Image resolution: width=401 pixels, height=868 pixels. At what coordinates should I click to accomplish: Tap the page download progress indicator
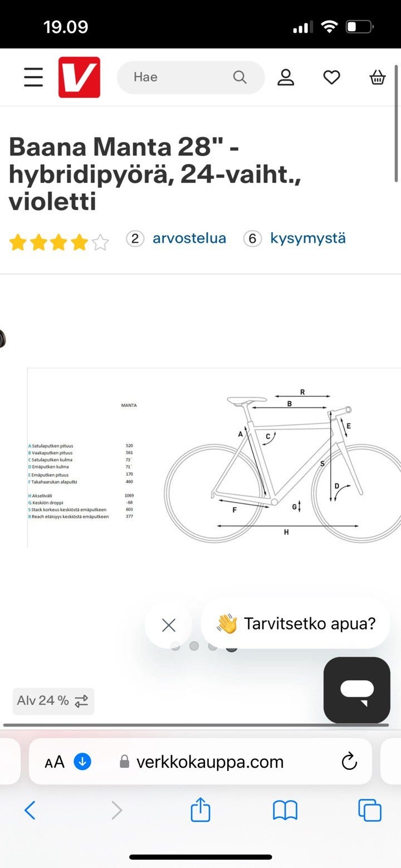point(82,762)
